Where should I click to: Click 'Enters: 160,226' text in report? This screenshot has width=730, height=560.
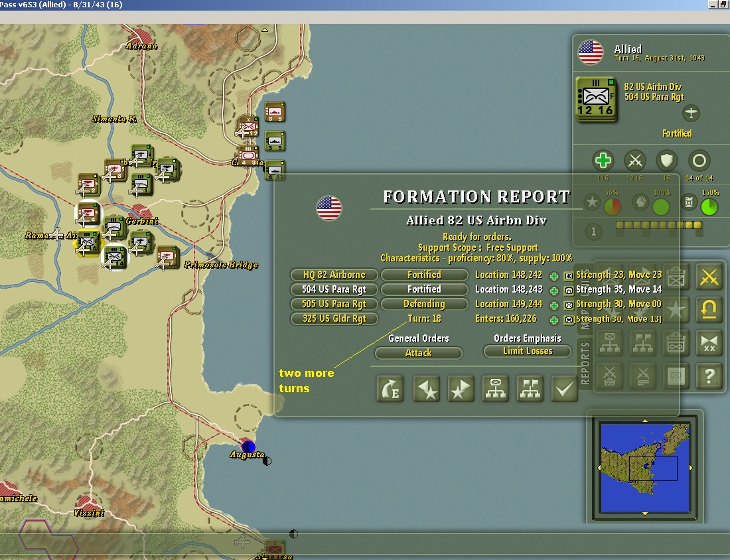tap(506, 318)
